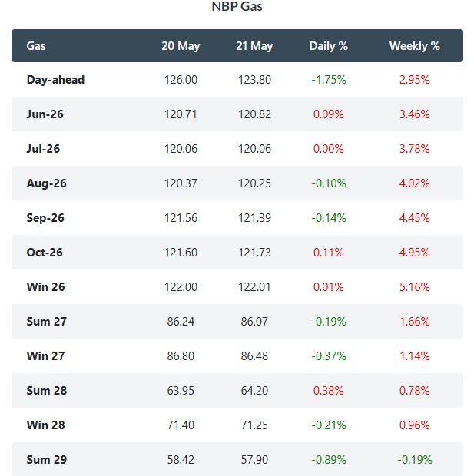This screenshot has width=474, height=476.
Task: Select the Sum 27 row label
Action: 47,322
